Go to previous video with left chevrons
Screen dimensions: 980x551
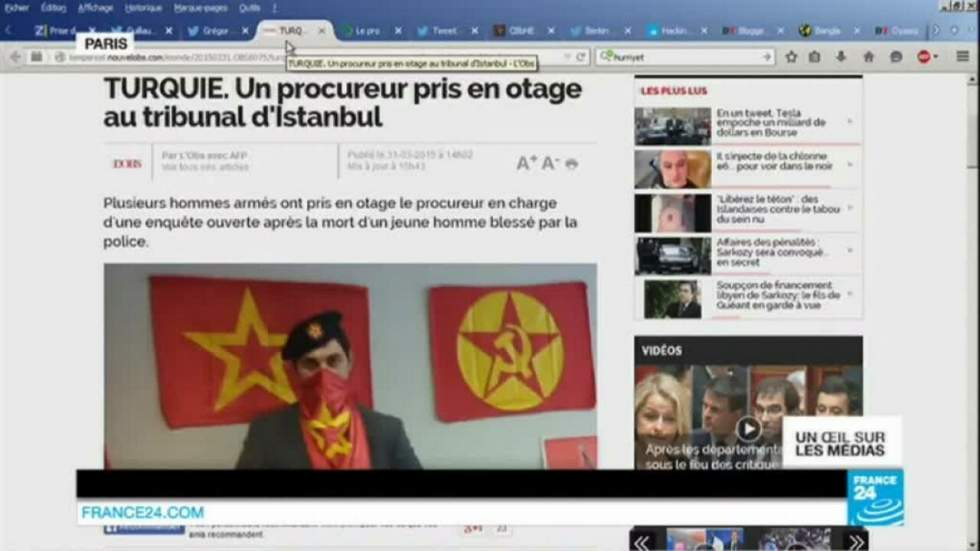pos(642,543)
